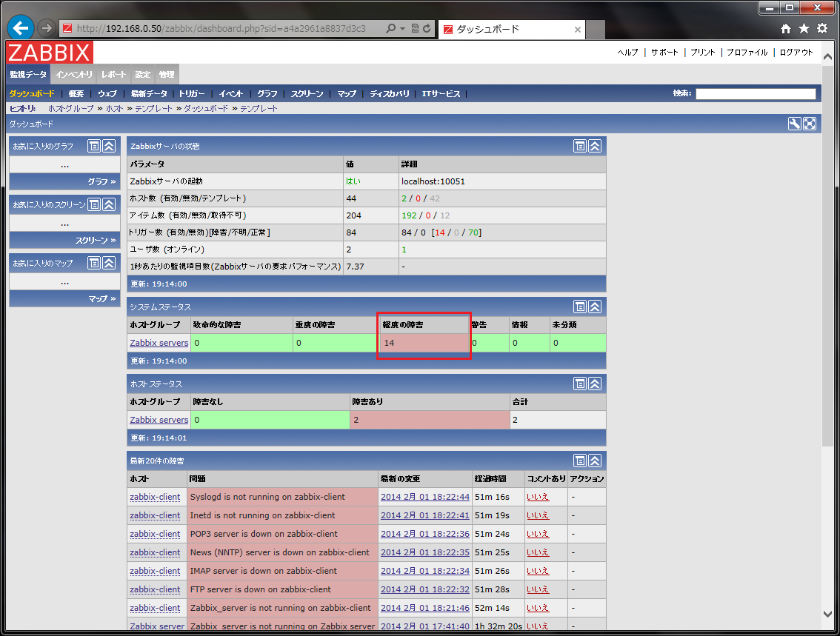The height and width of the screenshot is (636, 840).
Task: Click the プリント link at top
Action: point(703,52)
